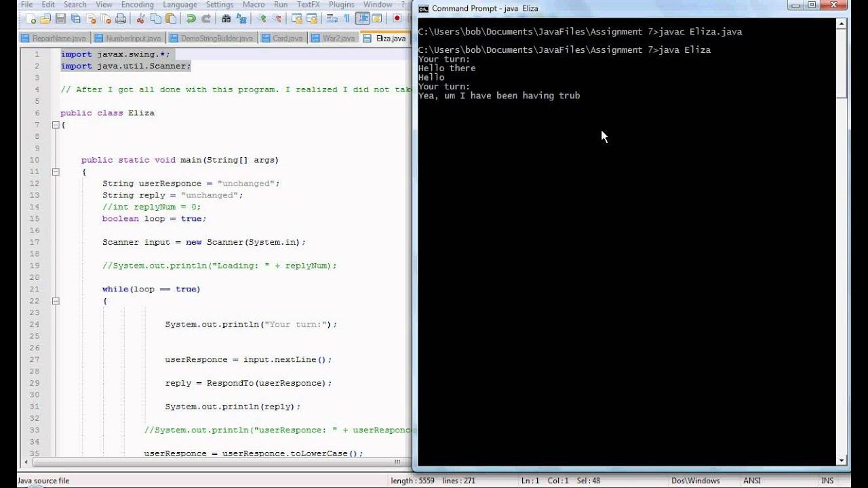Switch to the War2.java tab
The height and width of the screenshot is (488, 868).
click(334, 38)
